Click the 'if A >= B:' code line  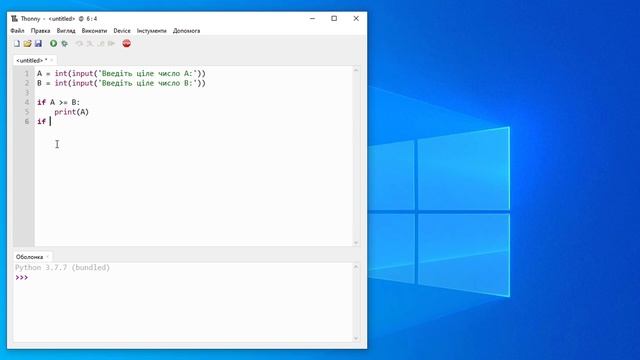click(x=58, y=102)
